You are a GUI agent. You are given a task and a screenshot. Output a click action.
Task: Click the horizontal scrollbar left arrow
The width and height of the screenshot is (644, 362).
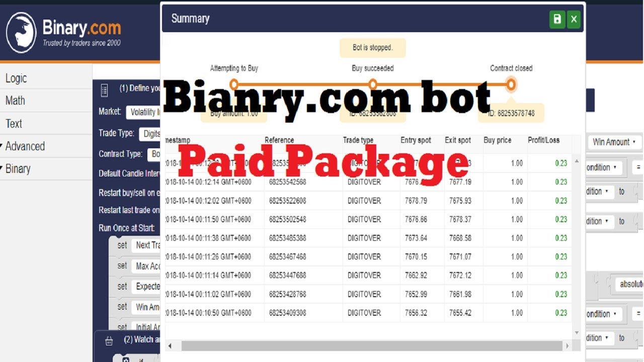click(170, 346)
